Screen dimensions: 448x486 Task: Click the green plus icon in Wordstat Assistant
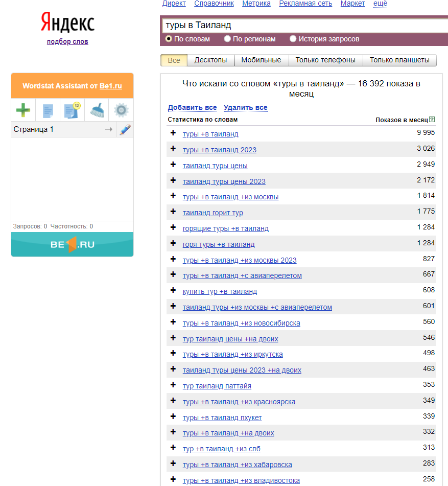pos(23,110)
